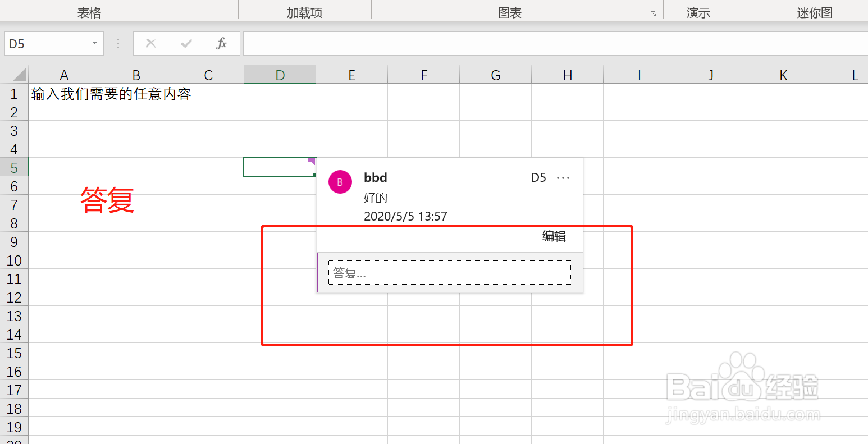Select the row 12 header
Screen dimensions: 868x444
(x=14, y=297)
